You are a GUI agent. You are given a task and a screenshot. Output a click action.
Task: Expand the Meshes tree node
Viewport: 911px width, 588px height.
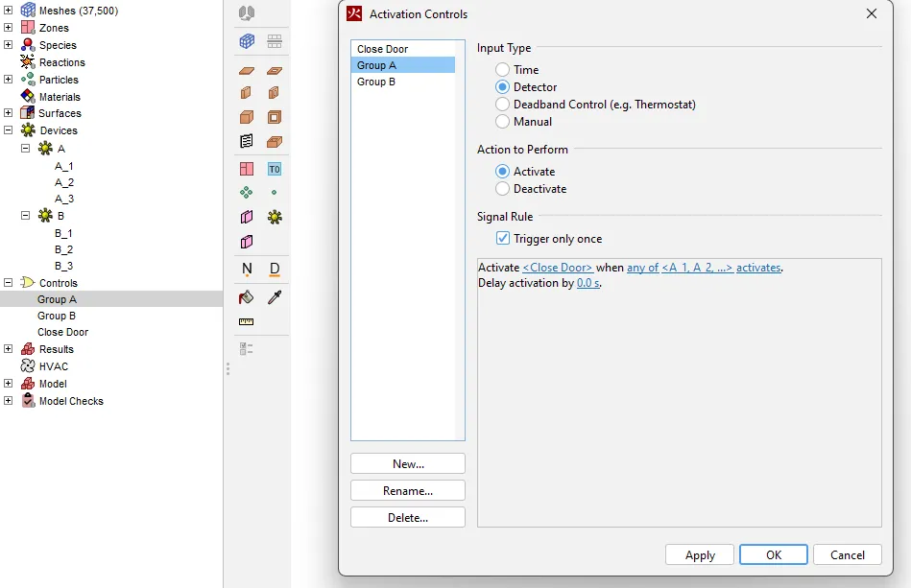click(x=8, y=11)
